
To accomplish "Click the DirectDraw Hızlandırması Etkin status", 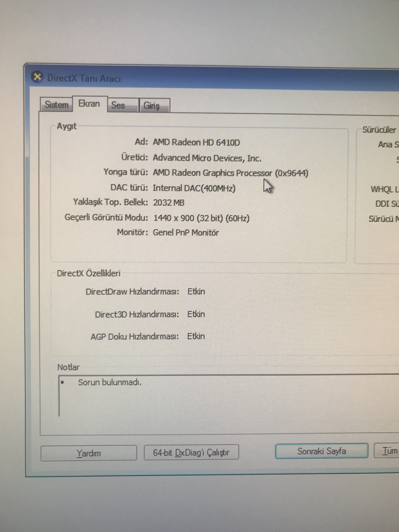I will (196, 291).
